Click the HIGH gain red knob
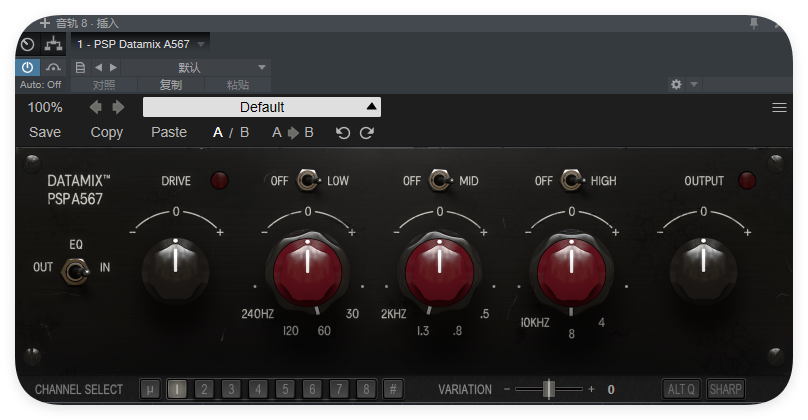Screen dimensions: 808x420 click(x=571, y=272)
